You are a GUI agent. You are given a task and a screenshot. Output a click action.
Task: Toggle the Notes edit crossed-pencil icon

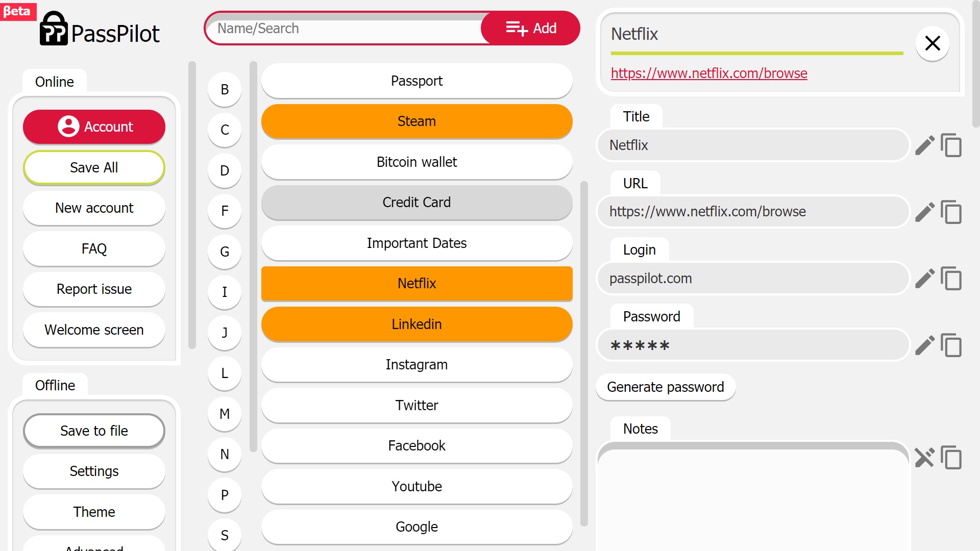pos(924,458)
